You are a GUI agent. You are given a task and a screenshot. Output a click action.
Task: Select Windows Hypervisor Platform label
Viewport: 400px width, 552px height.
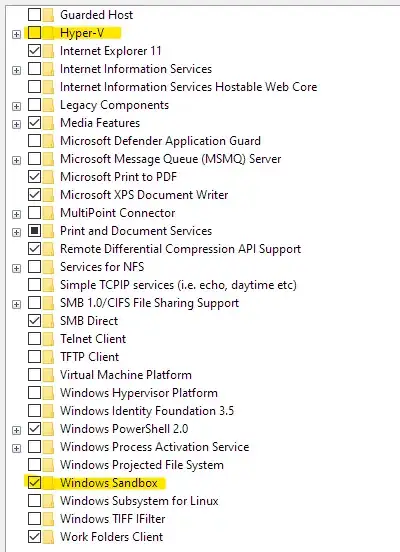[x=139, y=393]
